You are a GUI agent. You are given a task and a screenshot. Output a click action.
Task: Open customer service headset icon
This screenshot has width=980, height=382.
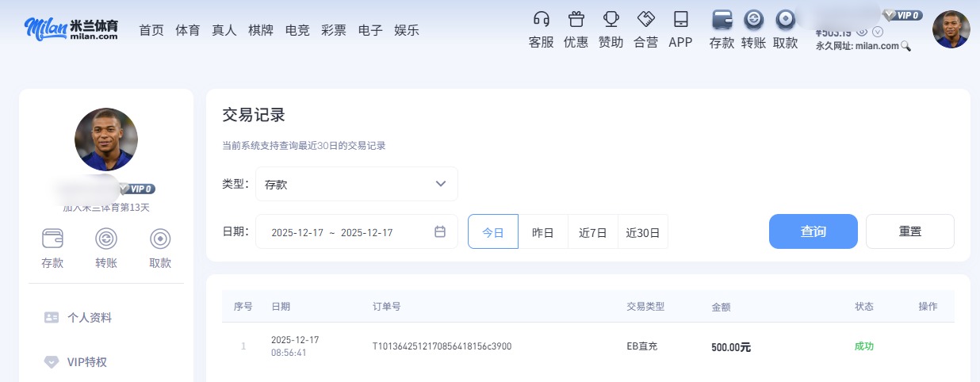point(542,19)
